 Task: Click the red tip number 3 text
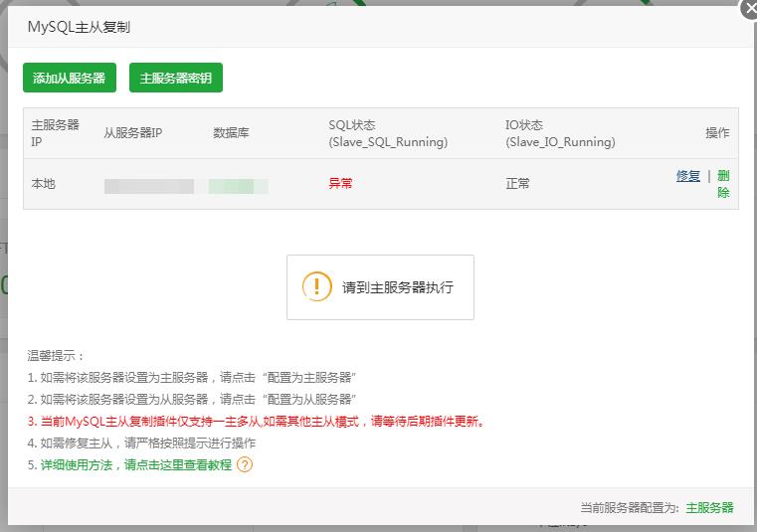coord(256,421)
